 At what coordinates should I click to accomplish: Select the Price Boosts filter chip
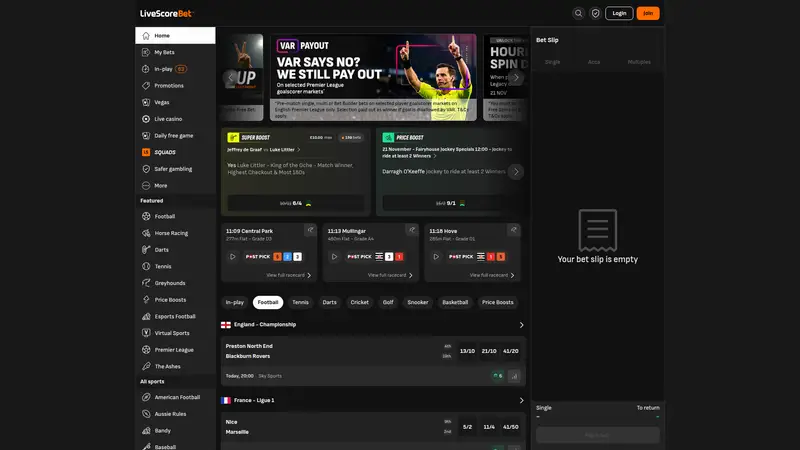497,303
